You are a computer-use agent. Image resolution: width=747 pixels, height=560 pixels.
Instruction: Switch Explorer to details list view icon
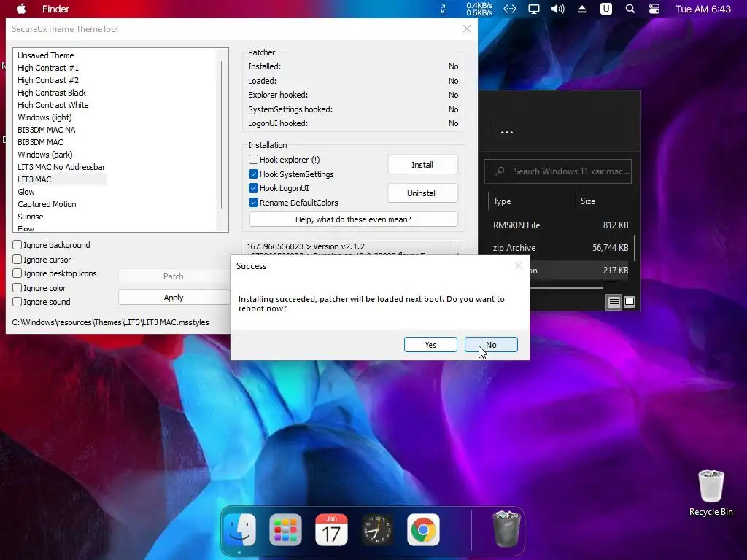[614, 302]
